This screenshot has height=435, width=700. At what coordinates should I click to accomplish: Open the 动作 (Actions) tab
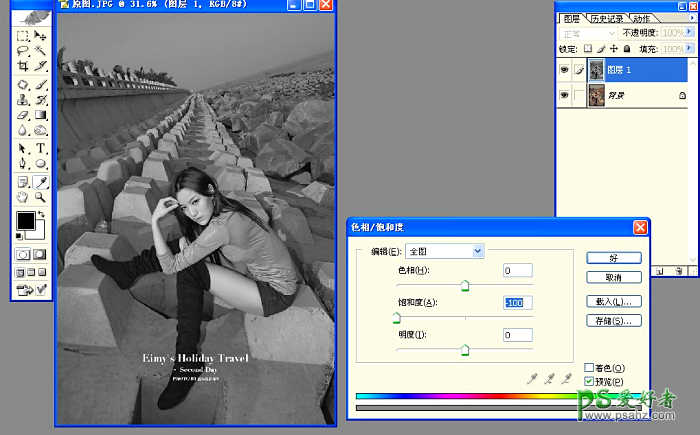641,18
